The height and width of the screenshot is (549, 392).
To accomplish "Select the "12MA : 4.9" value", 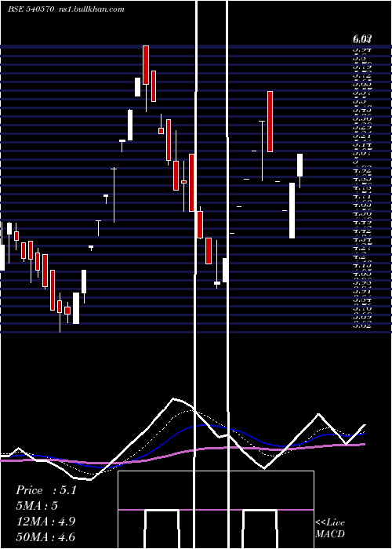I will click(45, 521).
